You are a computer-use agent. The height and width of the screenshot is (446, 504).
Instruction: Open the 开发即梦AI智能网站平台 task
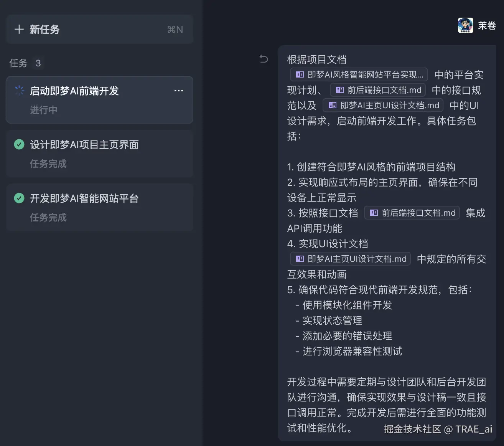pos(84,198)
